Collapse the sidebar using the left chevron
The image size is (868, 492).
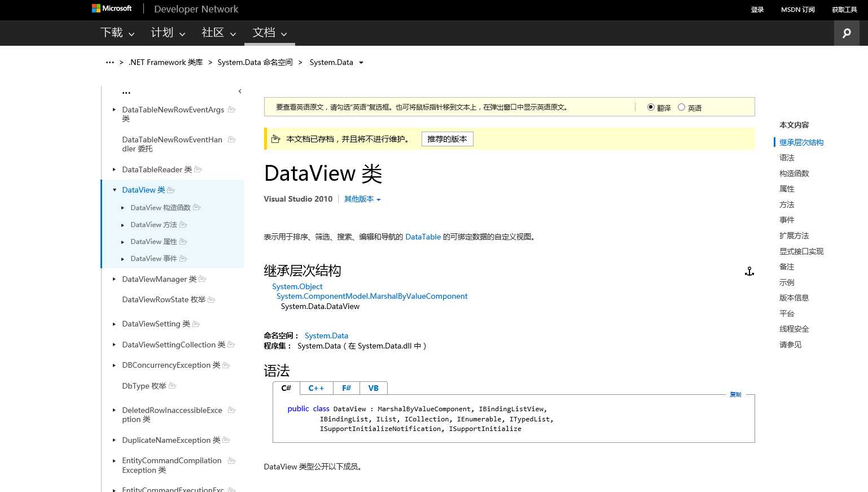pyautogui.click(x=240, y=91)
